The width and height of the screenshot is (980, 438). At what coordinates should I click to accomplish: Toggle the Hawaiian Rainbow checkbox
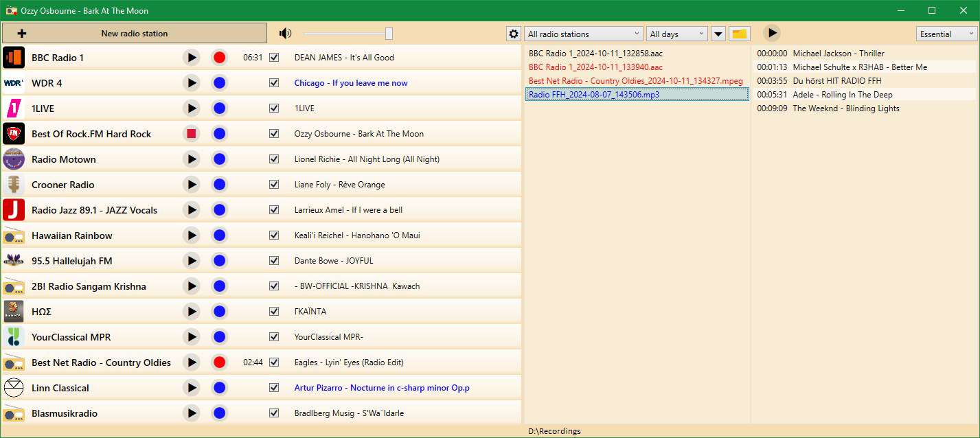pyautogui.click(x=274, y=235)
